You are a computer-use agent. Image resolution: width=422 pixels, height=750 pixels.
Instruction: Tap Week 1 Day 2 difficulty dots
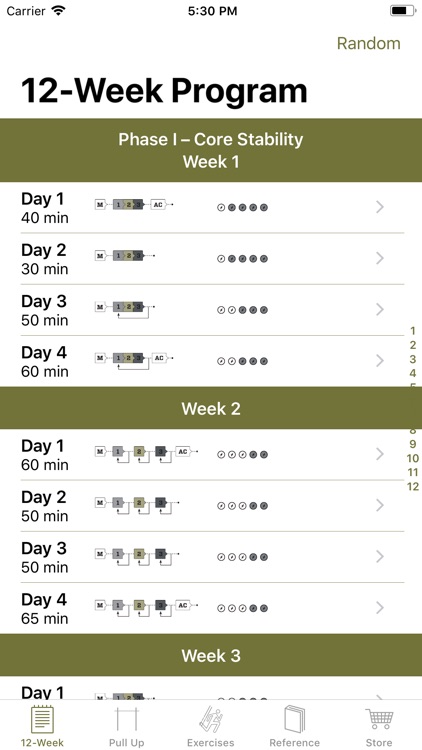pos(242,259)
